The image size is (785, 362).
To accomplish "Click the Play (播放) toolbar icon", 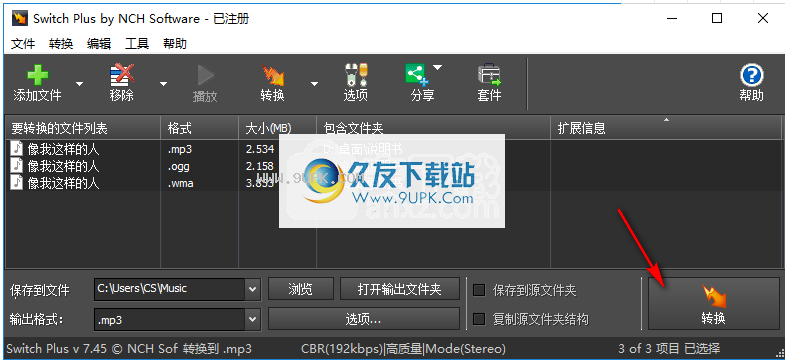I will tap(205, 76).
